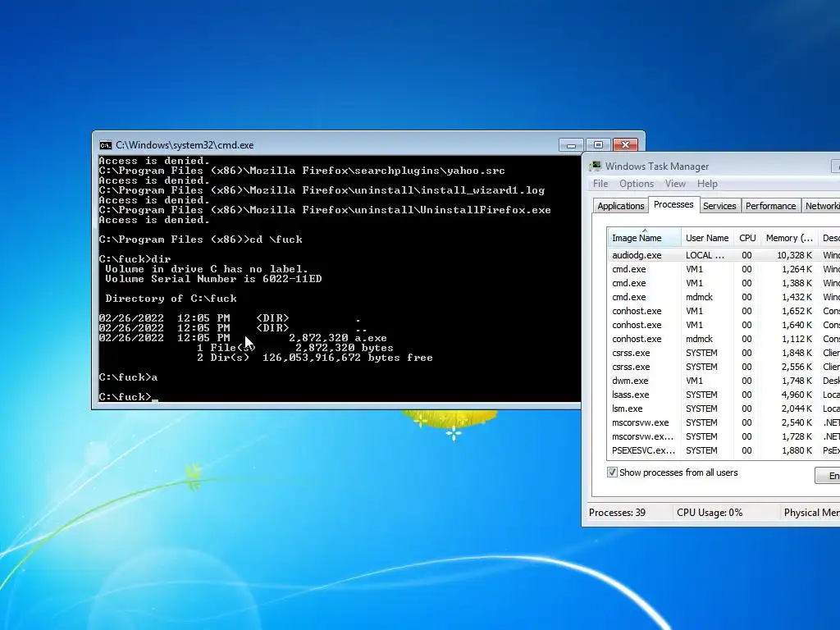Select the PSEXESVC.exe process row
Image resolution: width=840 pixels, height=630 pixels.
click(x=724, y=450)
